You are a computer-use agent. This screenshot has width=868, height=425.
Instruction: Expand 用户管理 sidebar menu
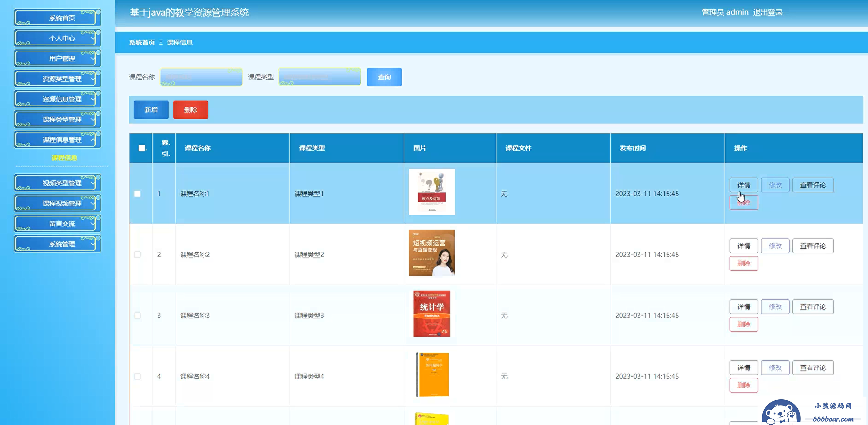(x=57, y=58)
